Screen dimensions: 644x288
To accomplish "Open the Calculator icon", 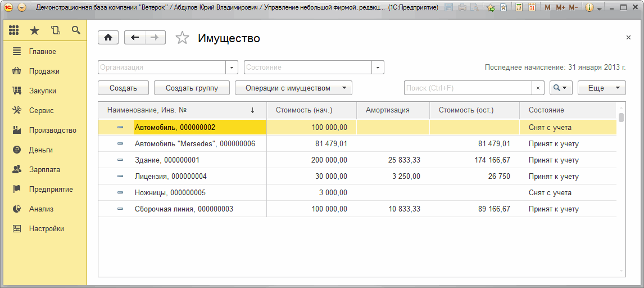I will (519, 7).
